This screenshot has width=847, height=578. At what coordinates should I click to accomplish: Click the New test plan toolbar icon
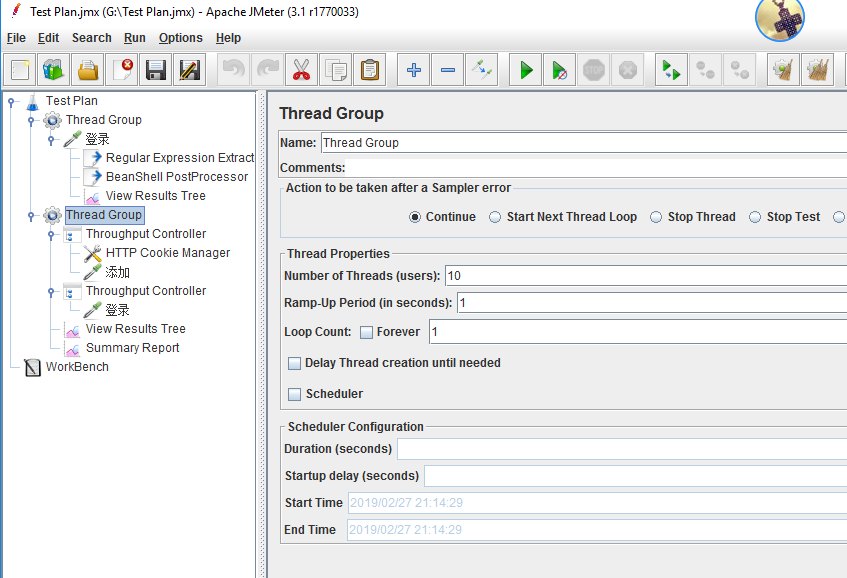20,70
